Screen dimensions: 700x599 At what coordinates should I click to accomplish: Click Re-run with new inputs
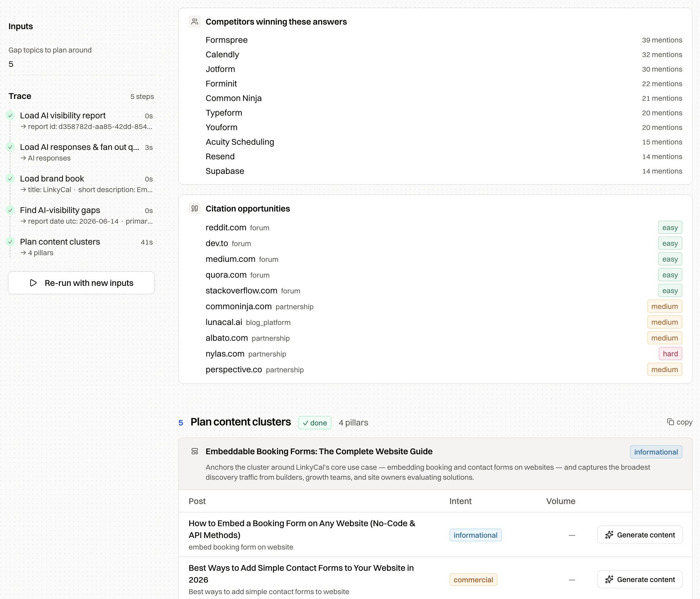[81, 283]
